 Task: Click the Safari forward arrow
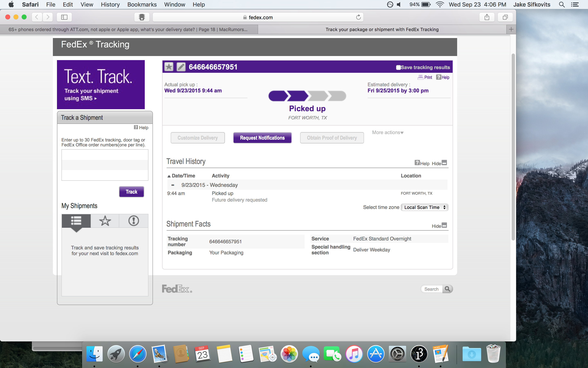pos(48,17)
